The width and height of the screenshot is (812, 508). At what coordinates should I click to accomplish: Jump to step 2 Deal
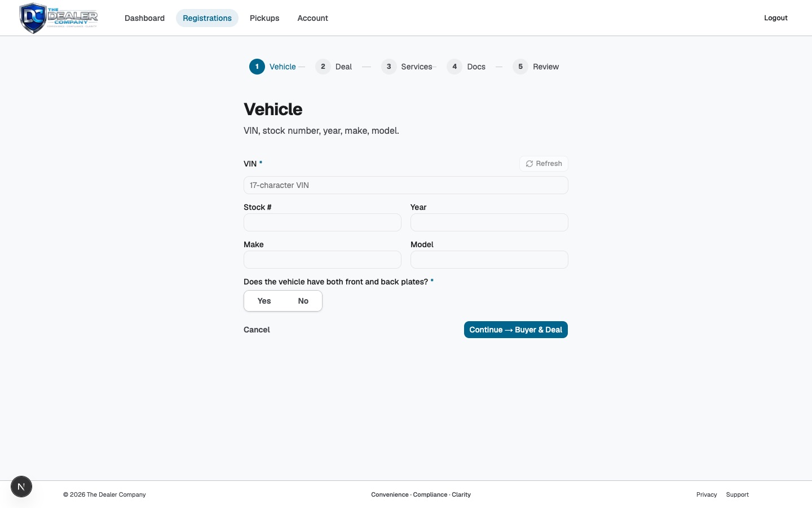[x=334, y=67]
